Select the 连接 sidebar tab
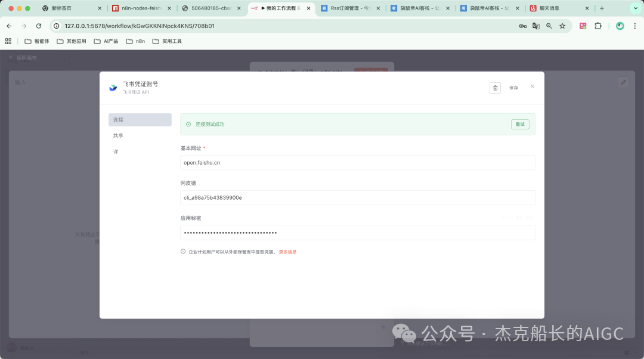The width and height of the screenshot is (644, 359). (140, 119)
